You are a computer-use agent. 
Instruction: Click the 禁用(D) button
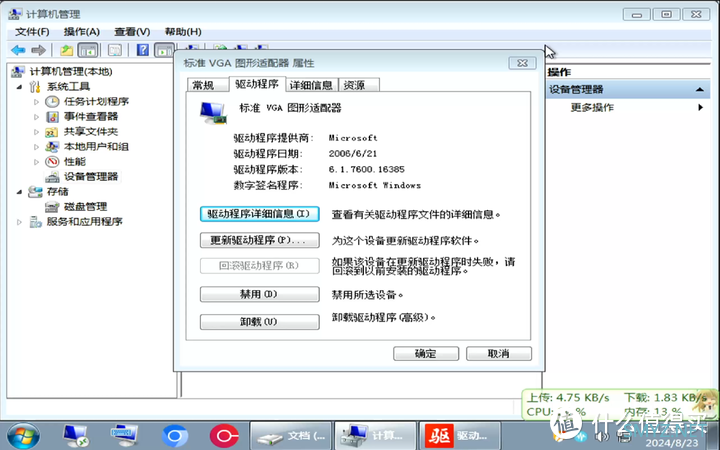point(259,294)
